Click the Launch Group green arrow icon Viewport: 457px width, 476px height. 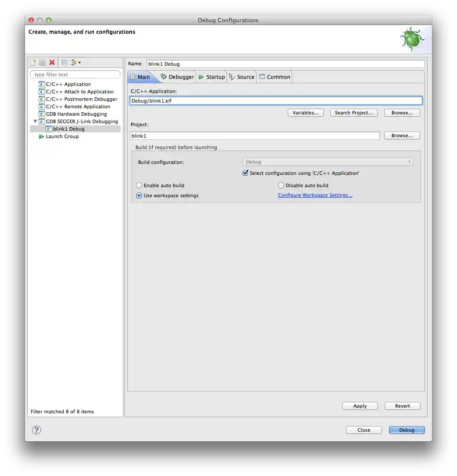coord(42,137)
